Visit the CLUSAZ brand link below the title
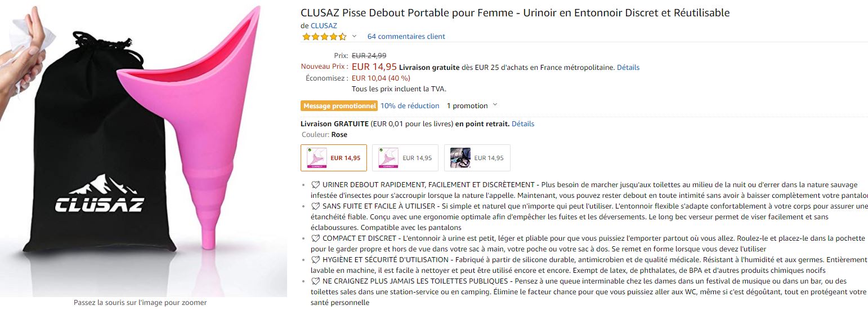Screen dimensions: 868x314 click(x=324, y=25)
